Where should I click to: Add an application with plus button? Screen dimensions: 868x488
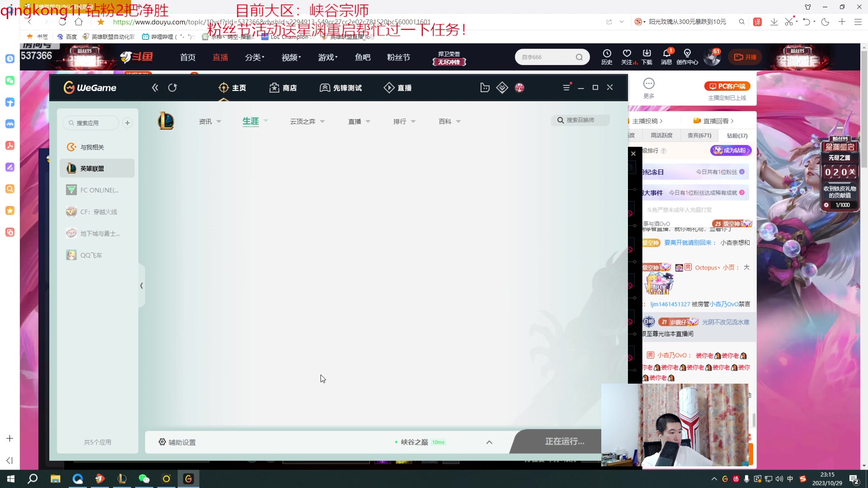point(127,123)
